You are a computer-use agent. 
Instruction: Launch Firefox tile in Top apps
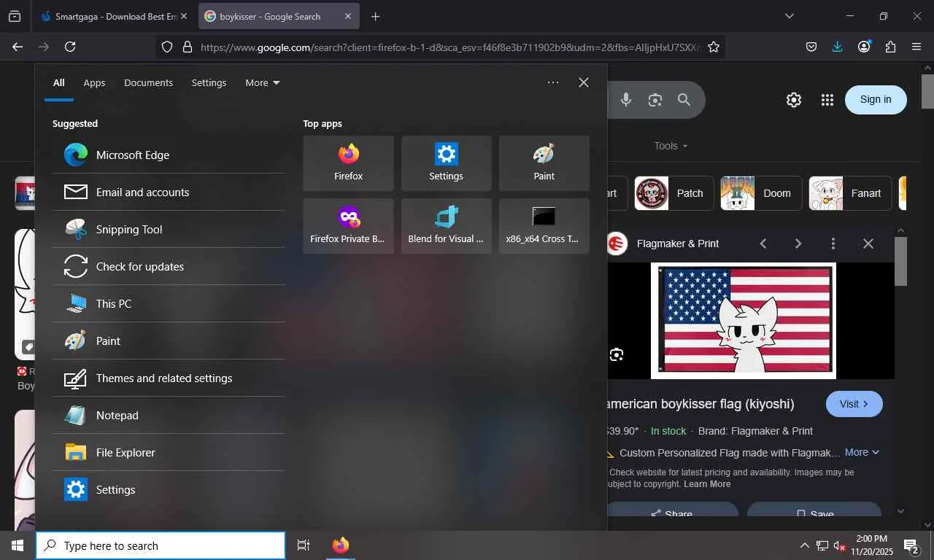click(x=349, y=163)
